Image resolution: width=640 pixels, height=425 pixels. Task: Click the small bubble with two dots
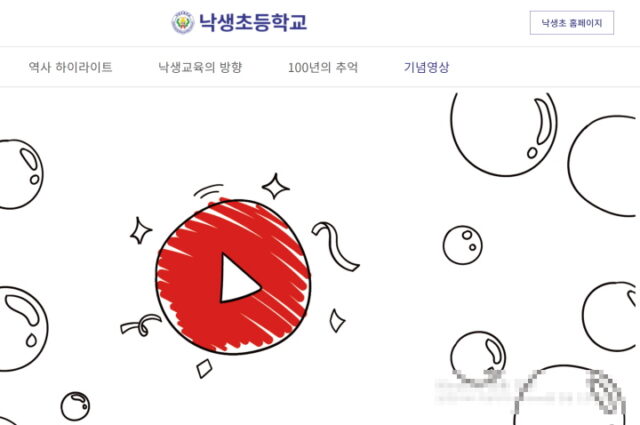pyautogui.click(x=462, y=245)
